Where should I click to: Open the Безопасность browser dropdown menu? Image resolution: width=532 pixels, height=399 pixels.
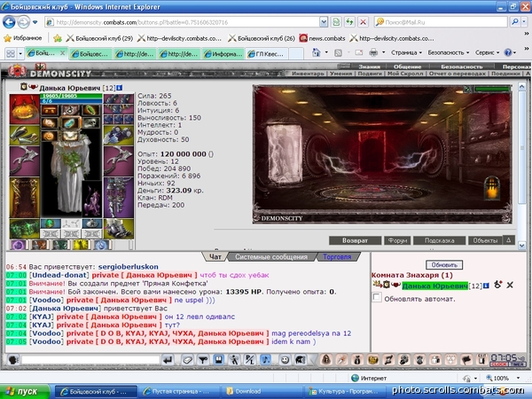pyautogui.click(x=448, y=52)
